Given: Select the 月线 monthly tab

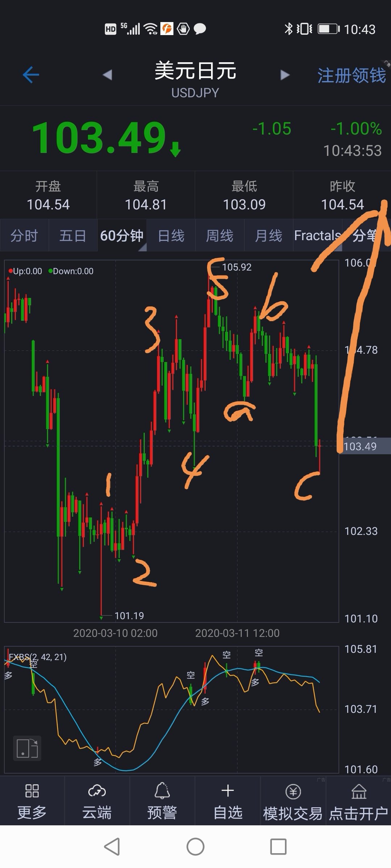Looking at the screenshot, I should (269, 235).
